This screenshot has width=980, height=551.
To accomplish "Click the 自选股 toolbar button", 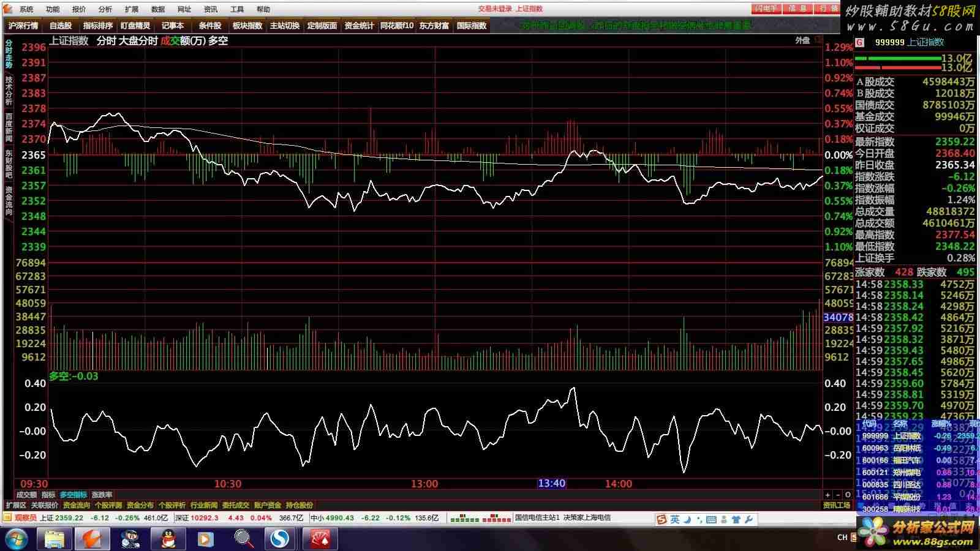I will (61, 26).
